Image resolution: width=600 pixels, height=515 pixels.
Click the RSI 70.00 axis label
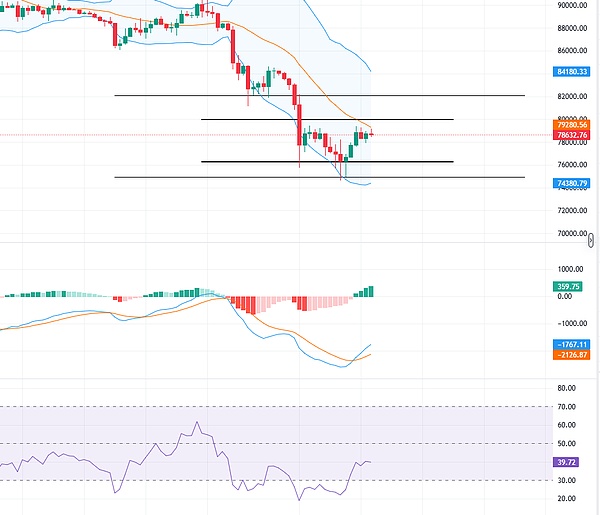click(566, 407)
